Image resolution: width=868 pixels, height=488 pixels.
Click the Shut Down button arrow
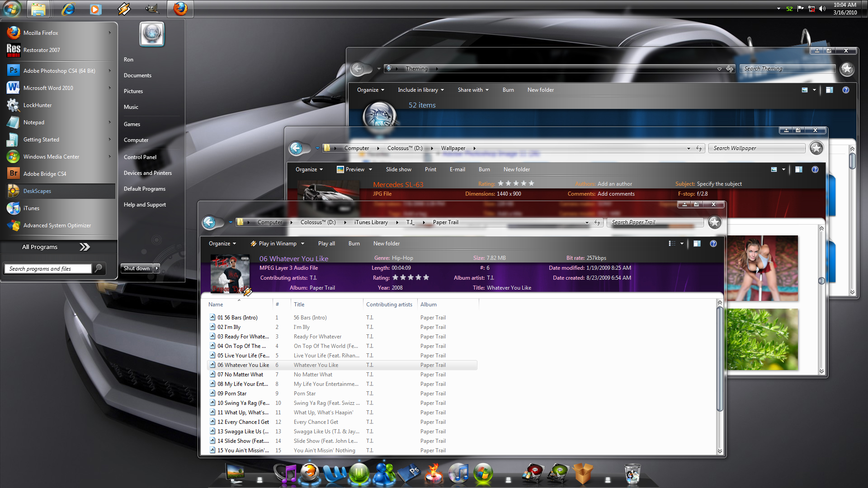(157, 269)
